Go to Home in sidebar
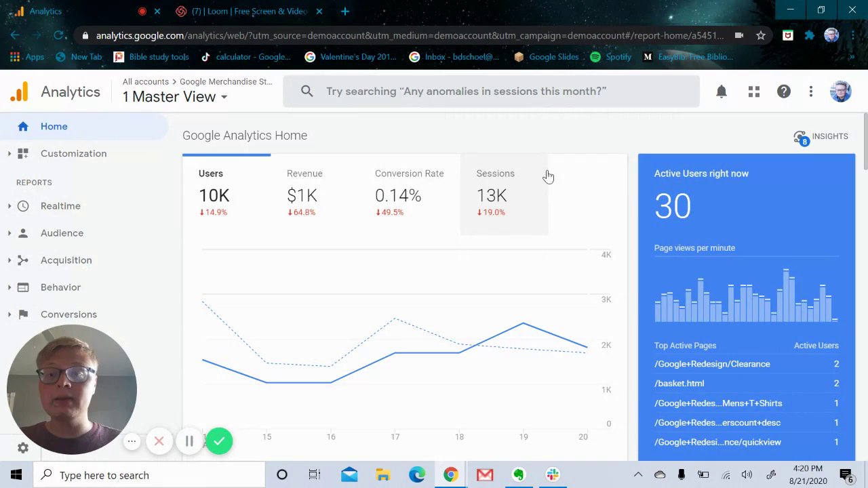 coord(84,127)
